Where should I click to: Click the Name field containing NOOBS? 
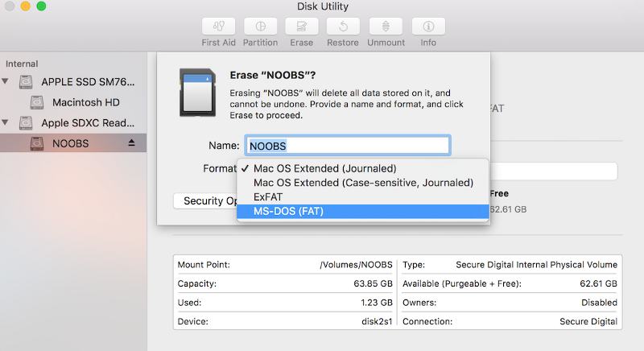[x=348, y=146]
